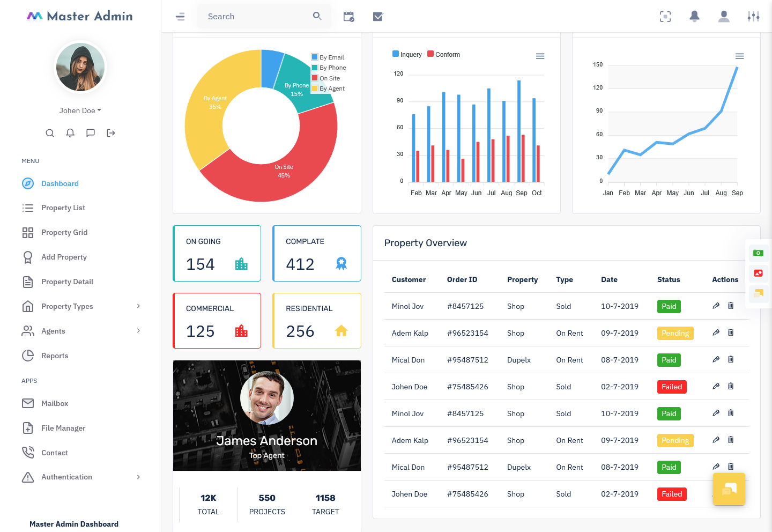The width and height of the screenshot is (772, 532).
Task: Click the Paid badge for Minol Jov first row
Action: pos(669,306)
